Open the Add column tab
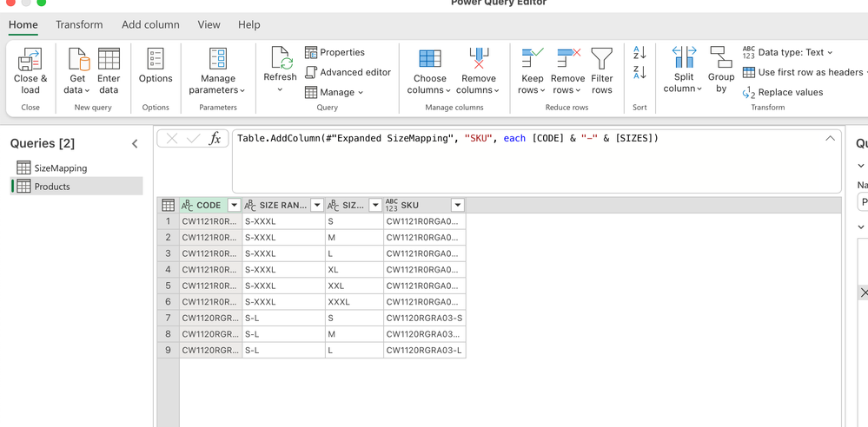Screen dimensions: 868x427 [150, 24]
